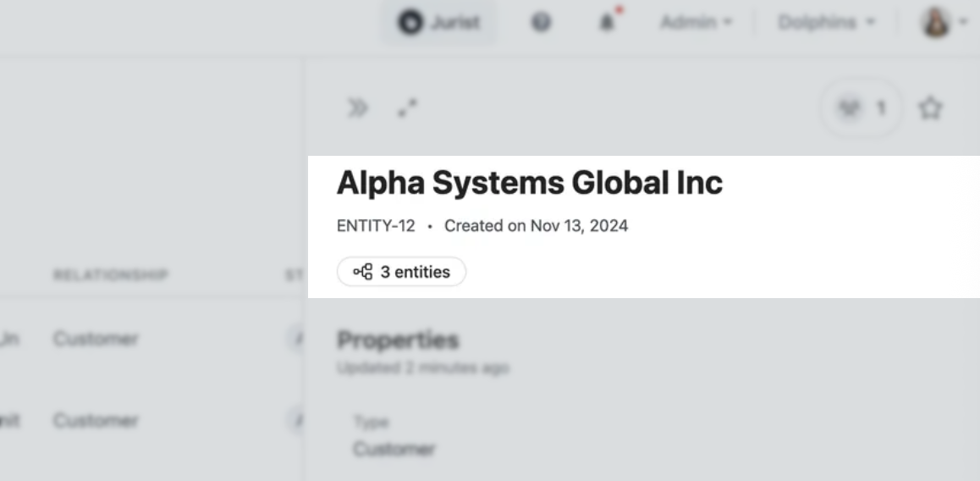Viewport: 980px width, 481px height.
Task: Click the watchers count button showing 1
Action: coord(861,108)
